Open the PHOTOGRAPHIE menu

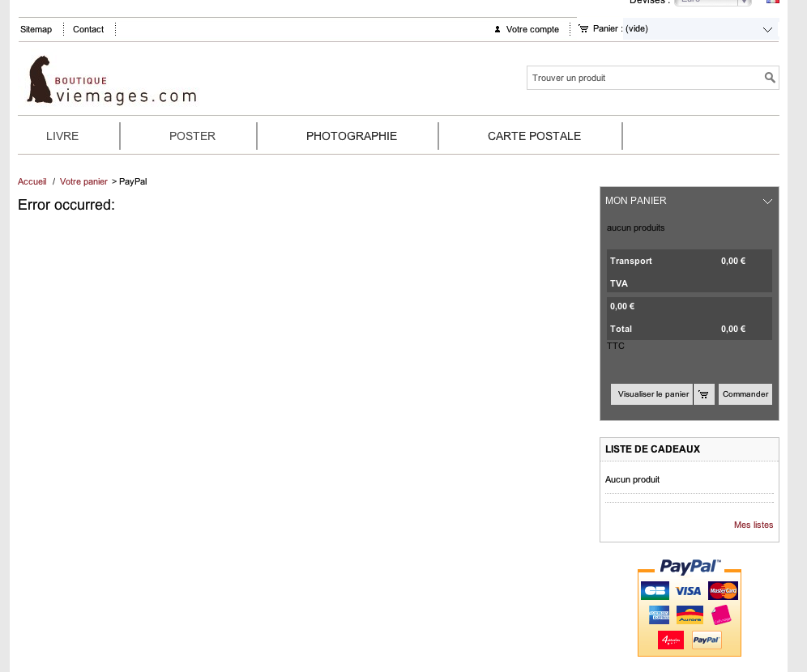[352, 136]
